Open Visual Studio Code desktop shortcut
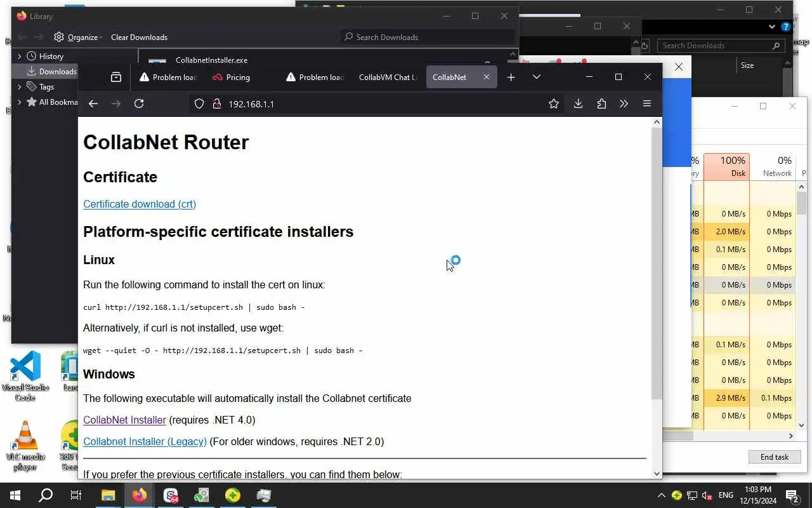Screen dimensions: 812x508 click(25, 376)
